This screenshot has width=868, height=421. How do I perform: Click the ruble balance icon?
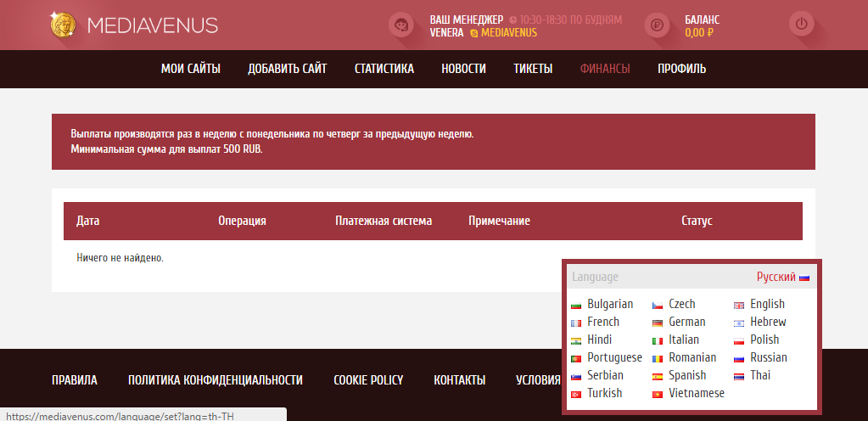[657, 25]
